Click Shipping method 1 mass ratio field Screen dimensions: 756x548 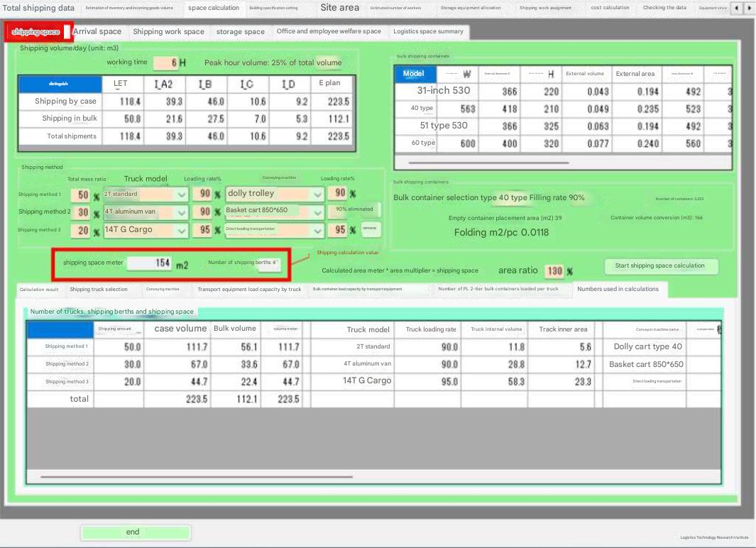coord(83,195)
